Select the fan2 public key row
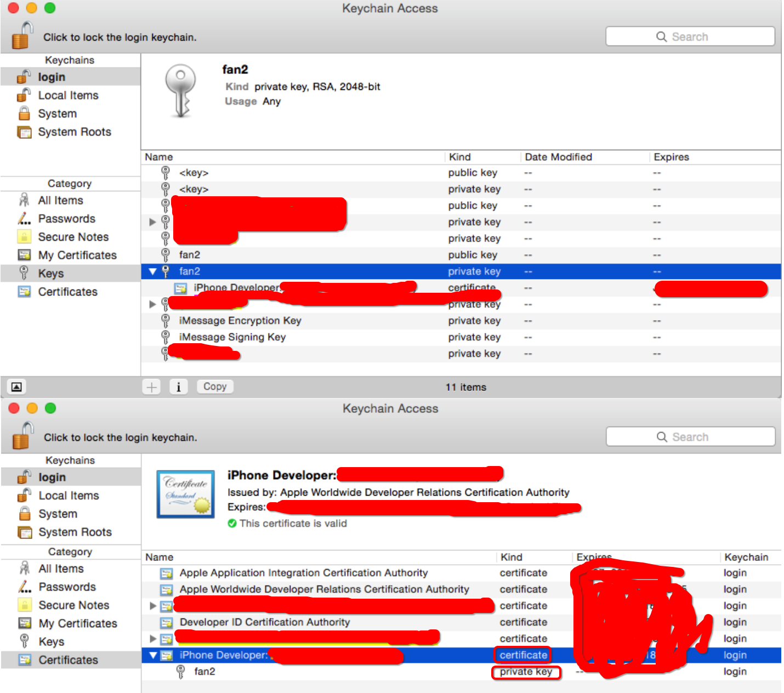 (461, 255)
